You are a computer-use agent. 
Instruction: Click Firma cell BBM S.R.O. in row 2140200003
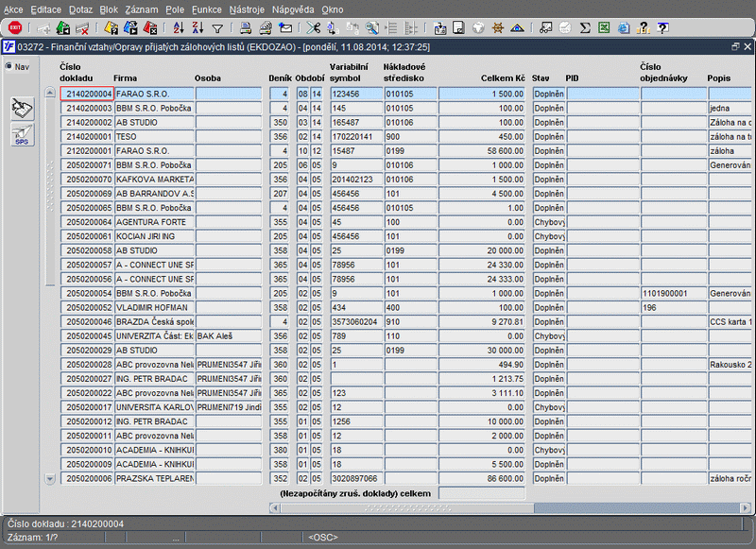click(154, 108)
